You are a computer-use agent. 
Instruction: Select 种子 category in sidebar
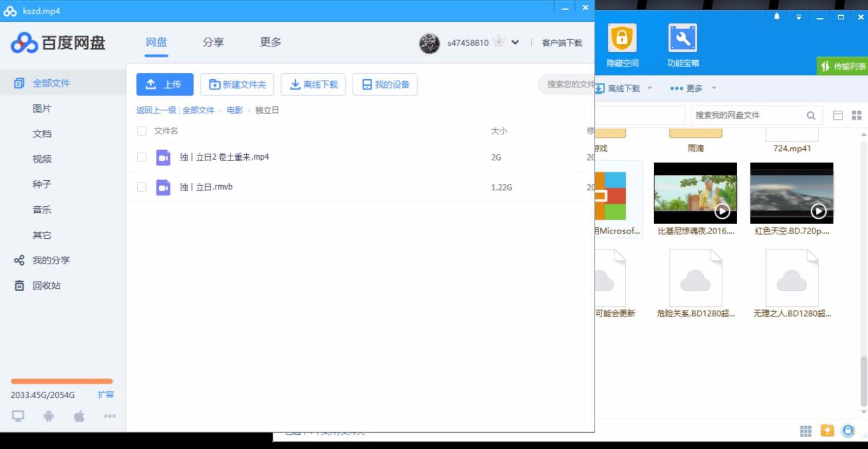coord(42,184)
